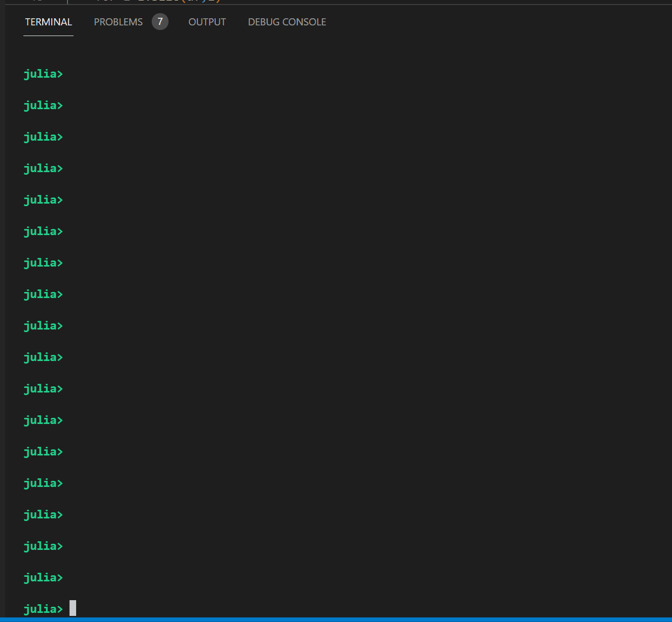672x622 pixels.
Task: Click the fifth julia prompt from the top
Action: (x=43, y=200)
